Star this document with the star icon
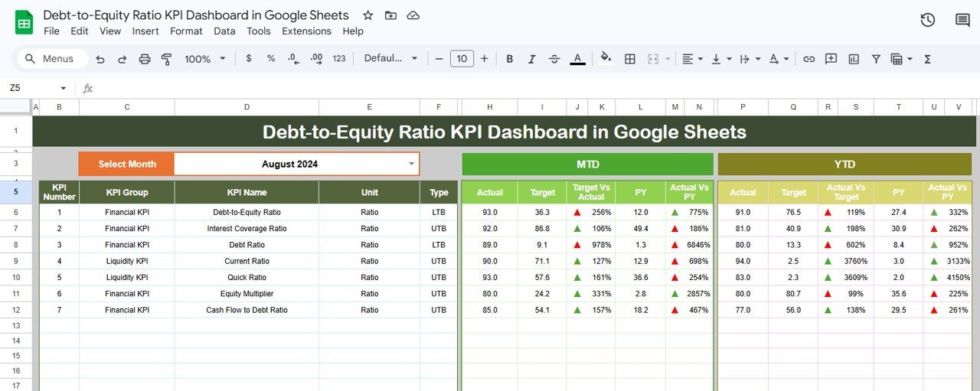980x391 pixels. (x=368, y=15)
